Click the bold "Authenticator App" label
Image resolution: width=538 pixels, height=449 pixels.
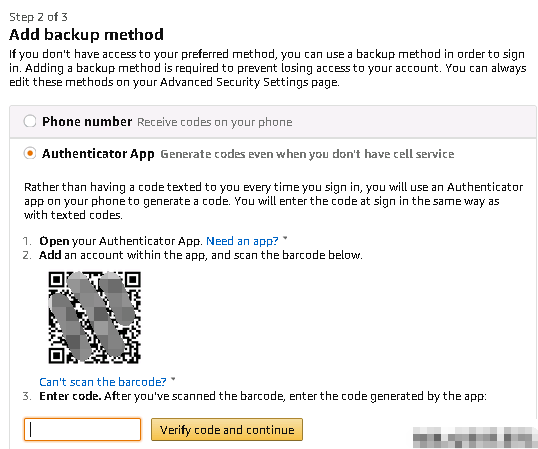click(98, 154)
